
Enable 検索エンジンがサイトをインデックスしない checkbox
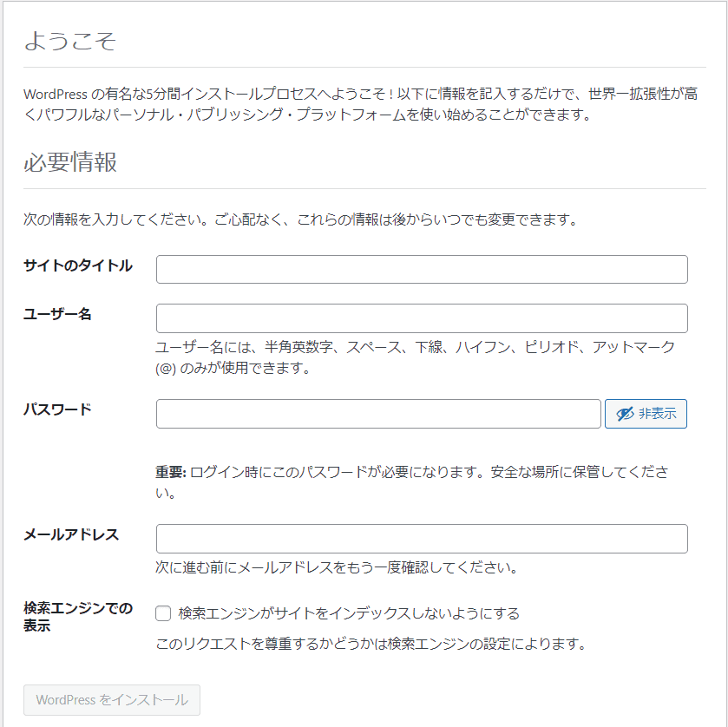[x=163, y=613]
